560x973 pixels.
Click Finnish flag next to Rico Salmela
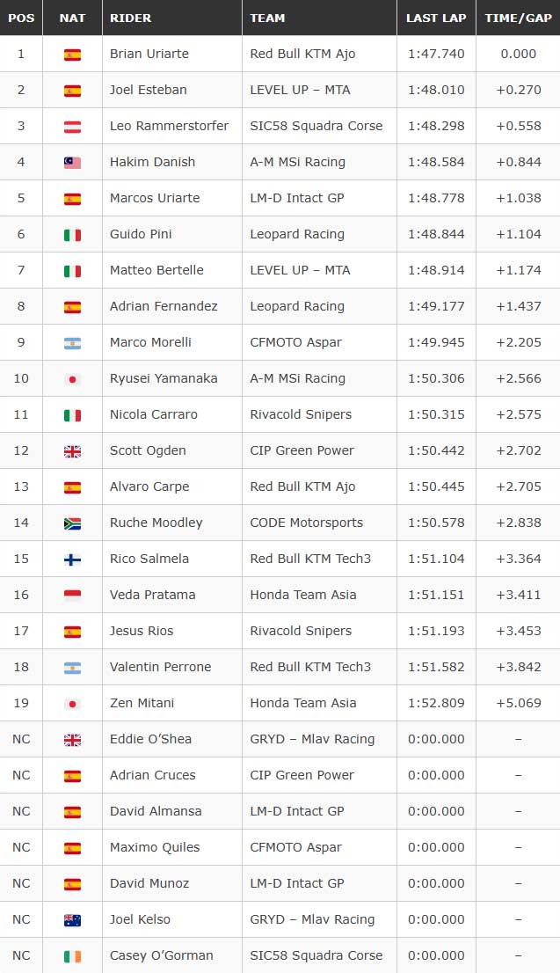[x=72, y=560]
